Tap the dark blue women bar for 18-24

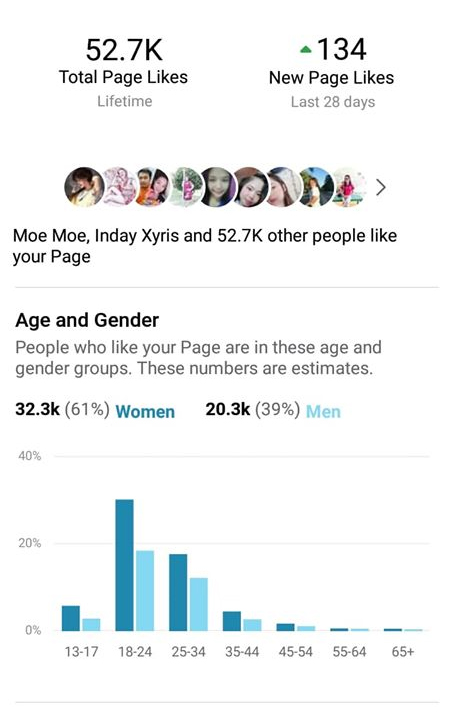124,565
